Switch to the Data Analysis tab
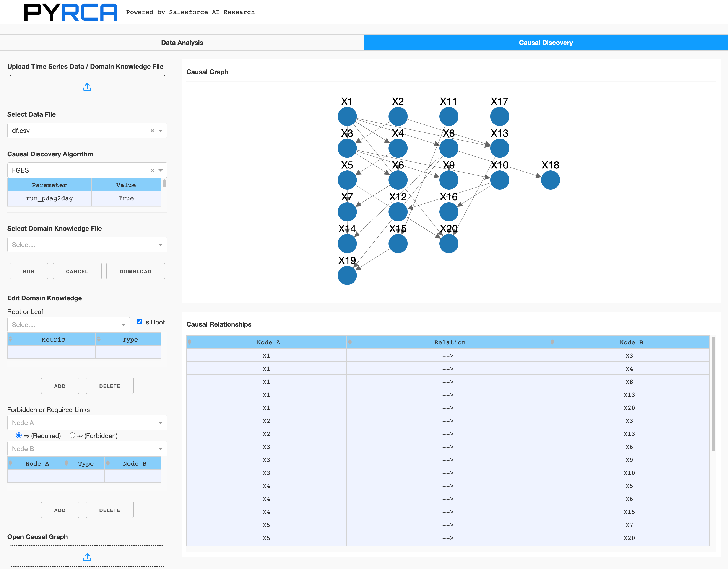 [x=182, y=43]
